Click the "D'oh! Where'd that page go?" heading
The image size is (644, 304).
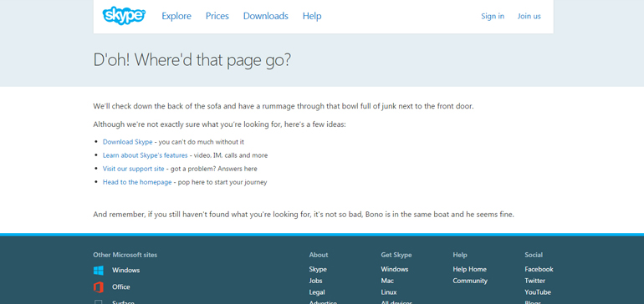pos(192,60)
